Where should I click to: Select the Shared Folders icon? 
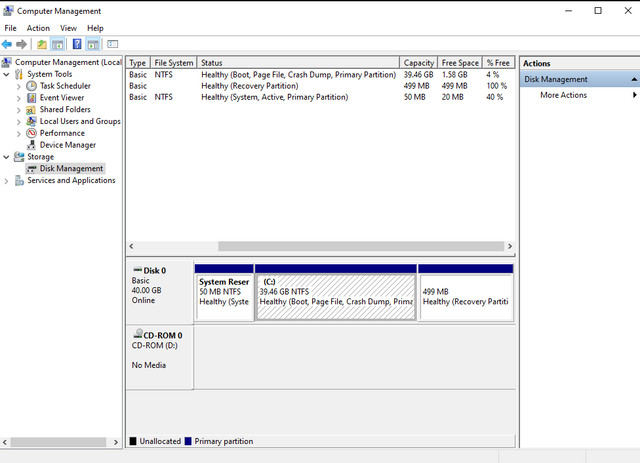coord(31,109)
